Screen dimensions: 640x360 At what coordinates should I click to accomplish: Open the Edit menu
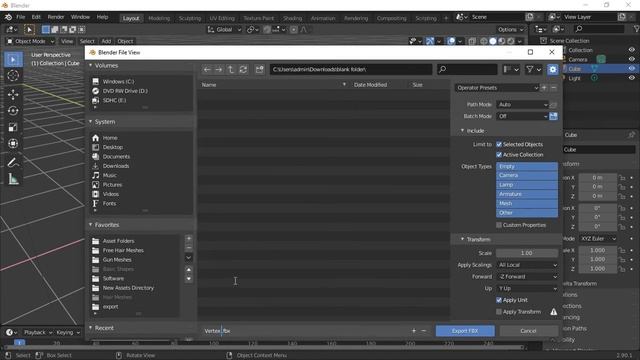point(36,17)
